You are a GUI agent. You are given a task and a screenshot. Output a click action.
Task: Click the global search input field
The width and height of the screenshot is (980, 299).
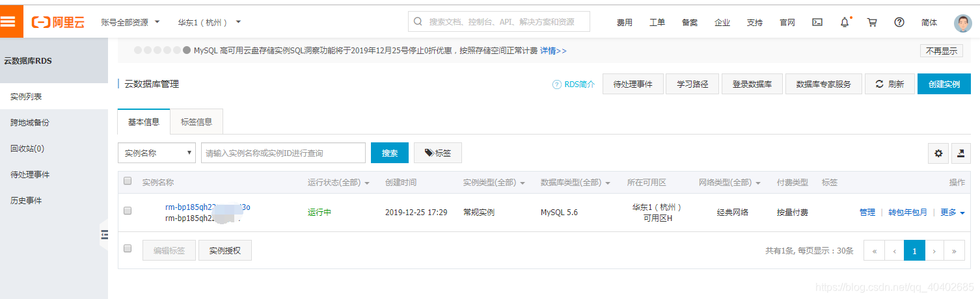[499, 21]
